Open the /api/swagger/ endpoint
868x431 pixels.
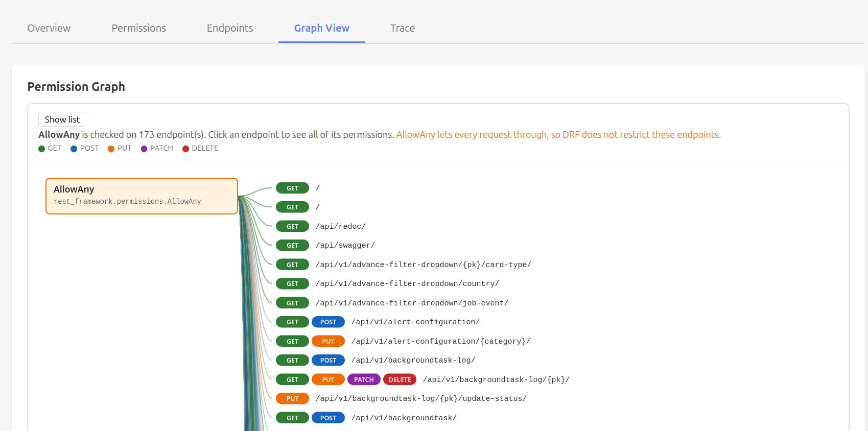coord(345,245)
